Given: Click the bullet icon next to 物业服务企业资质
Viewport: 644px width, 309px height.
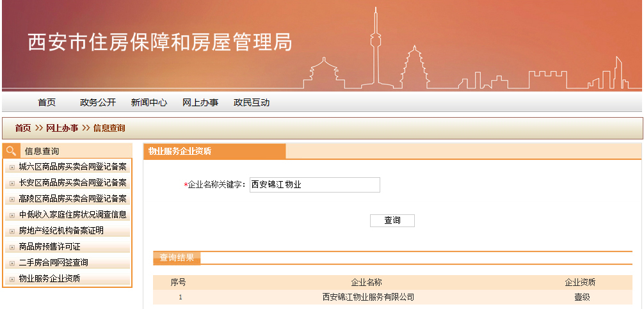Looking at the screenshot, I should pyautogui.click(x=12, y=280).
